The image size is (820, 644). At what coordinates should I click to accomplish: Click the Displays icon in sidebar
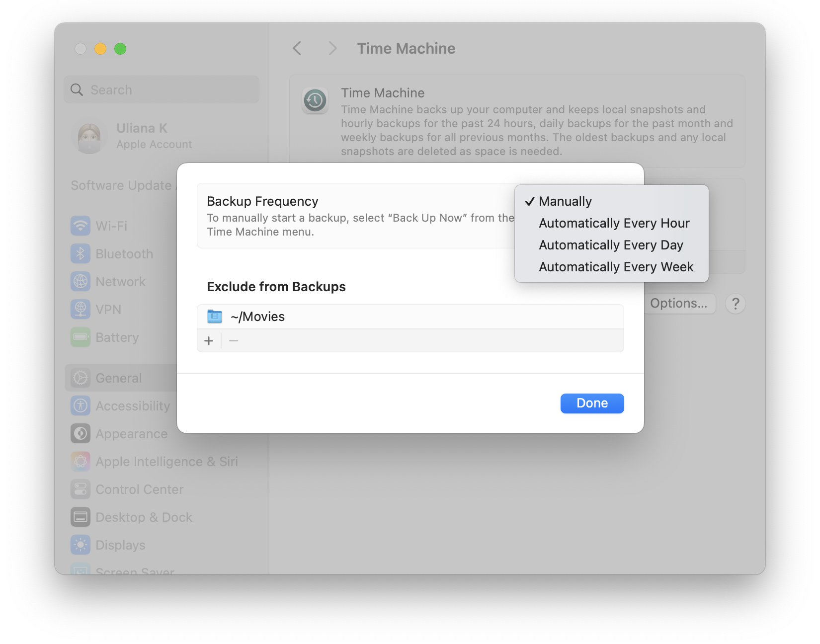coord(81,545)
